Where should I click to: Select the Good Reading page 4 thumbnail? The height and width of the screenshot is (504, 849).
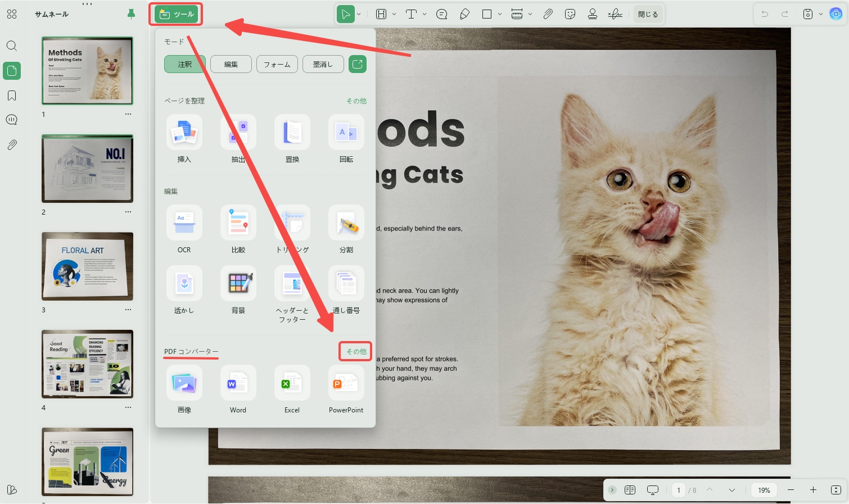click(x=88, y=364)
